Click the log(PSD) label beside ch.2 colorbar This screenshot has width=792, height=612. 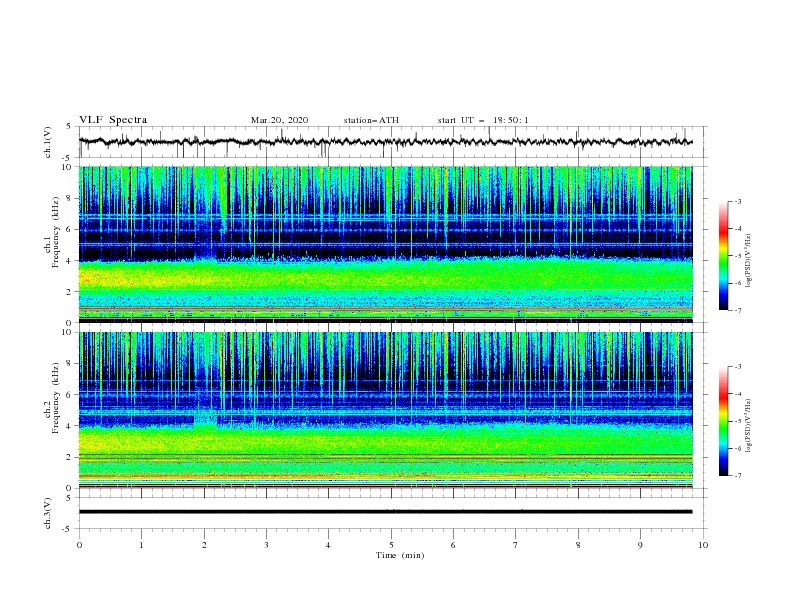click(749, 425)
